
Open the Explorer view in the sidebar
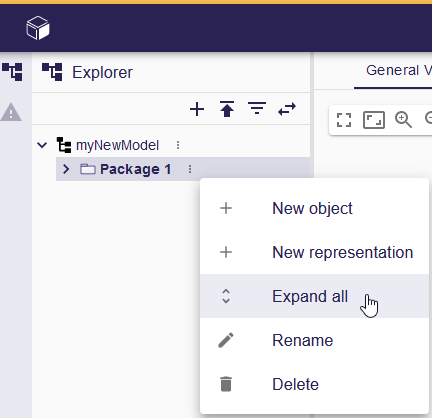[12, 72]
